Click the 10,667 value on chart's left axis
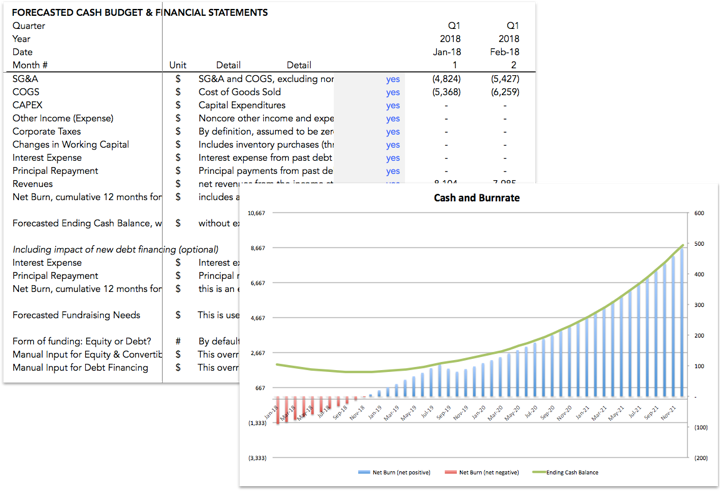 pyautogui.click(x=255, y=214)
